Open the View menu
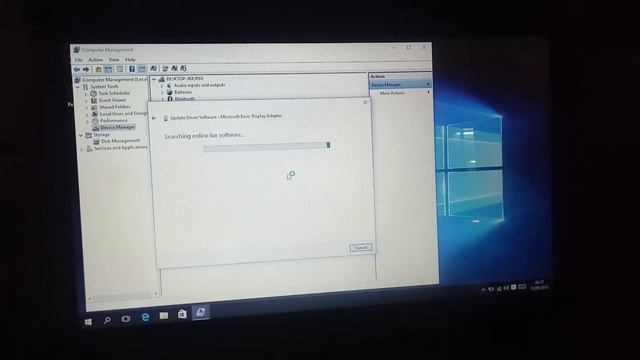 point(114,60)
